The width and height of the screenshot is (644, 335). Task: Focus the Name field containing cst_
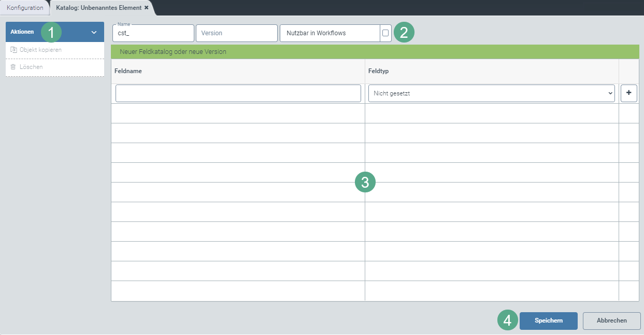(x=153, y=33)
